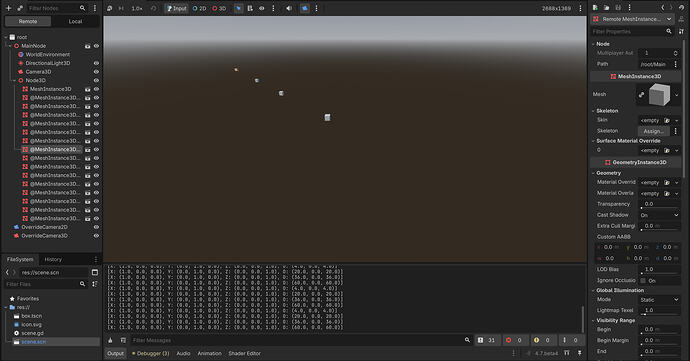Save the currently edited resource
The height and width of the screenshot is (361, 690).
[618, 7]
